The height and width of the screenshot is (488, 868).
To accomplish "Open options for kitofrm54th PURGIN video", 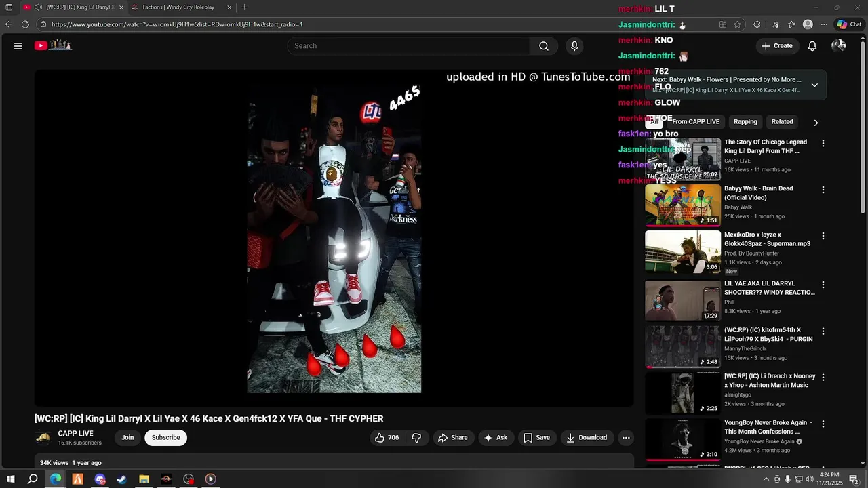I will pos(823,332).
